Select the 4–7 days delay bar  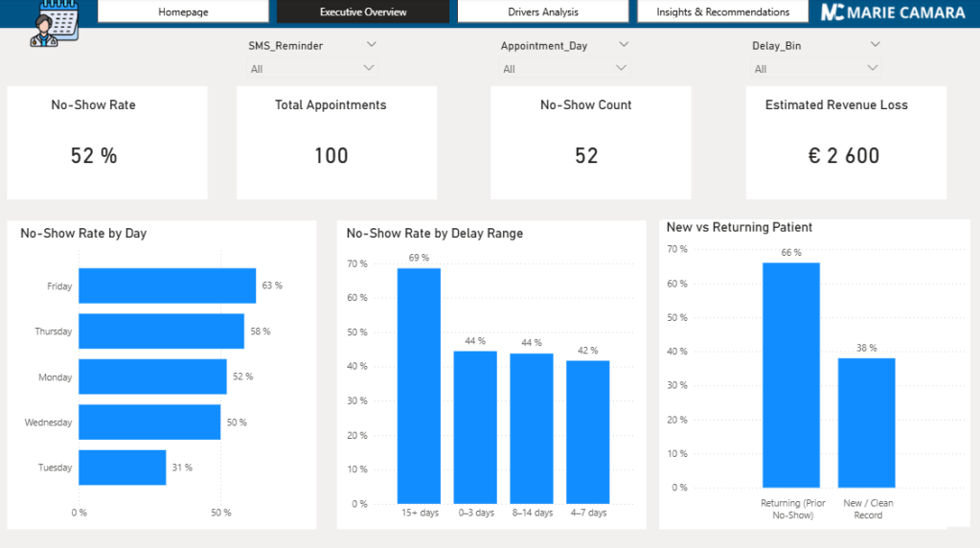pyautogui.click(x=587, y=431)
